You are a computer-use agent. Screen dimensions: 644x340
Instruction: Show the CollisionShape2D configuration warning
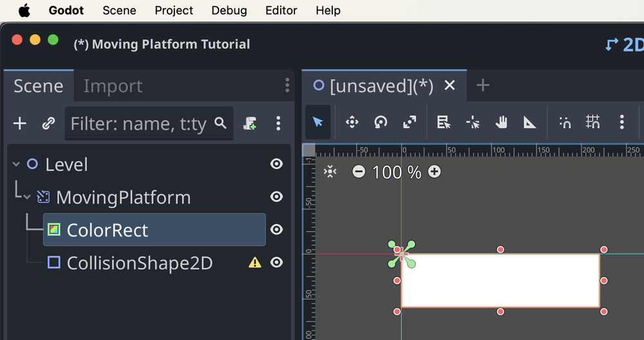pyautogui.click(x=254, y=262)
